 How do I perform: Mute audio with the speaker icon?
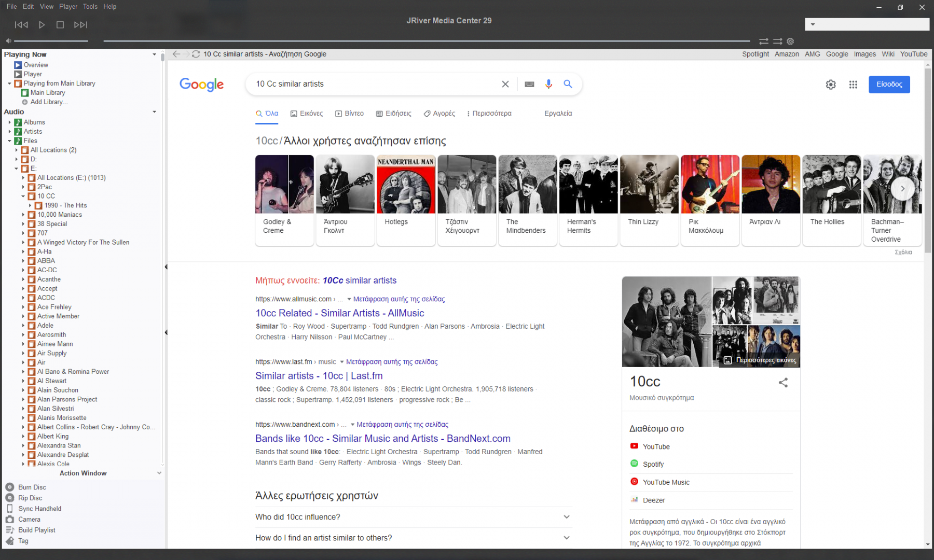click(8, 41)
